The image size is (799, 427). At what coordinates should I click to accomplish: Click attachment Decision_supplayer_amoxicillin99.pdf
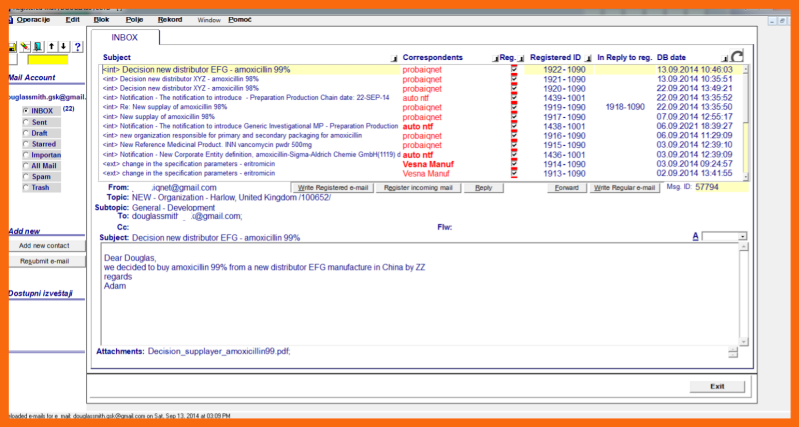(x=219, y=351)
